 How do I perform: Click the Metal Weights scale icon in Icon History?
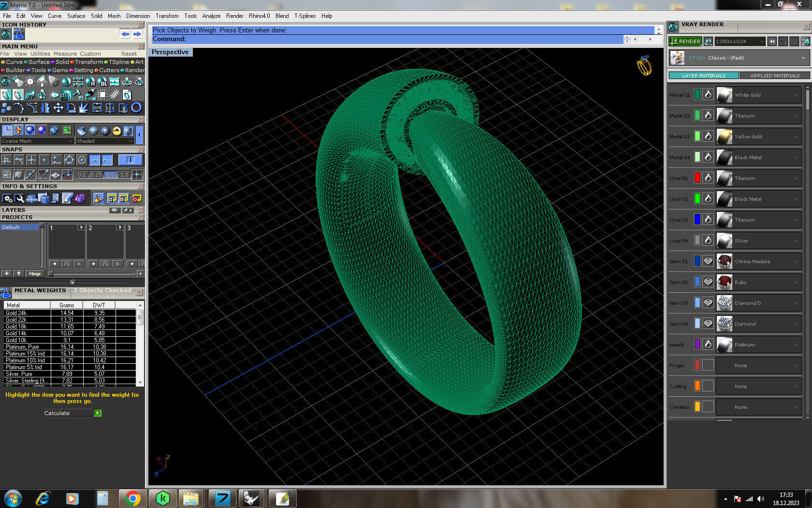point(18,34)
